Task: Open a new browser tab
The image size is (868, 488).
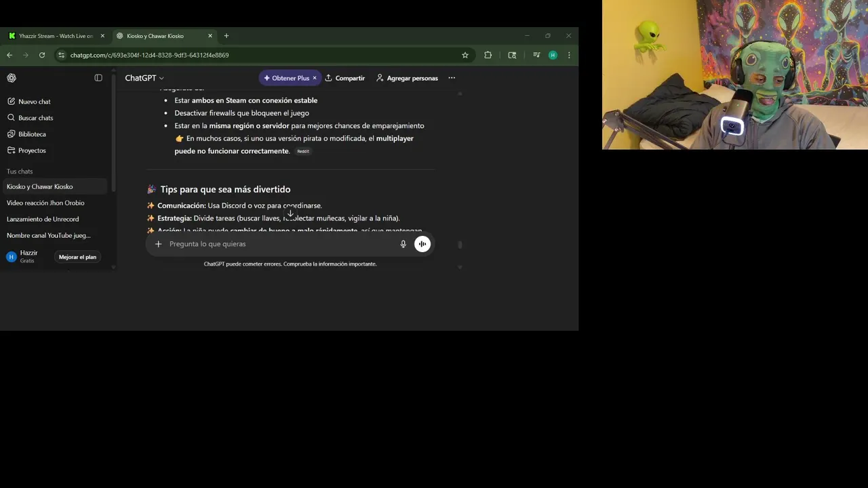Action: pyautogui.click(x=226, y=36)
